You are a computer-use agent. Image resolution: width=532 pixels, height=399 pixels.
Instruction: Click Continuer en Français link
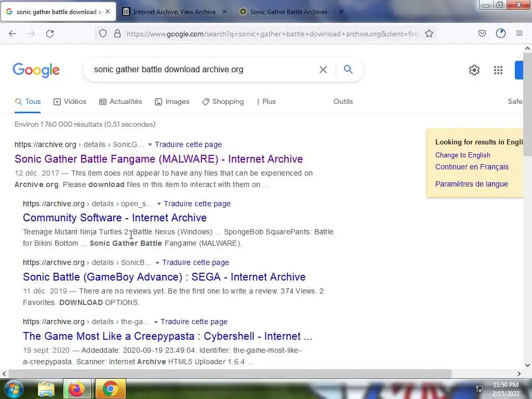[472, 167]
